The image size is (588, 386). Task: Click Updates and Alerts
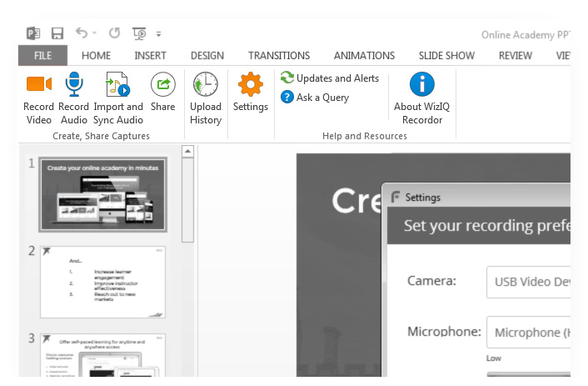[x=330, y=78]
